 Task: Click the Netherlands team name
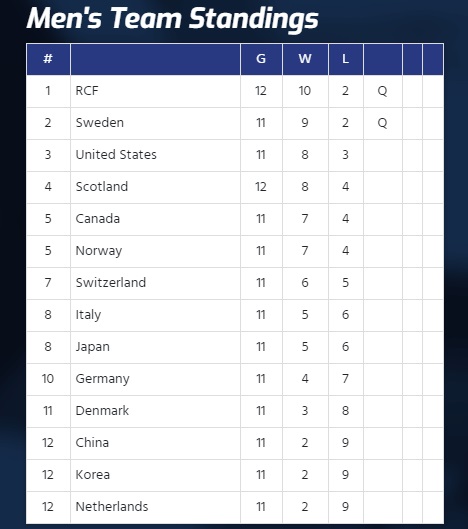point(112,507)
